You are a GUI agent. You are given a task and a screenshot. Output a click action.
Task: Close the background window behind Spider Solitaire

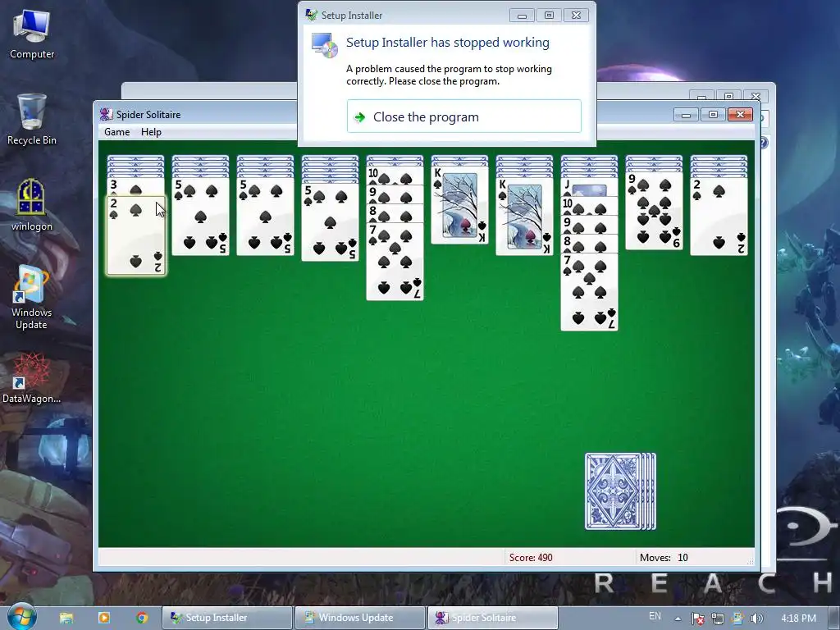point(756,97)
